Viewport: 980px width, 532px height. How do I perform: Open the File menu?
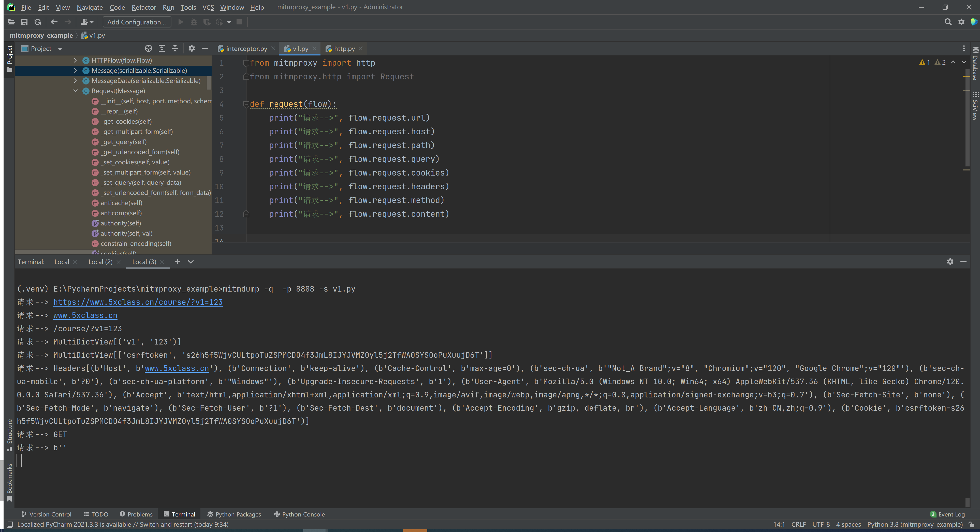point(26,7)
